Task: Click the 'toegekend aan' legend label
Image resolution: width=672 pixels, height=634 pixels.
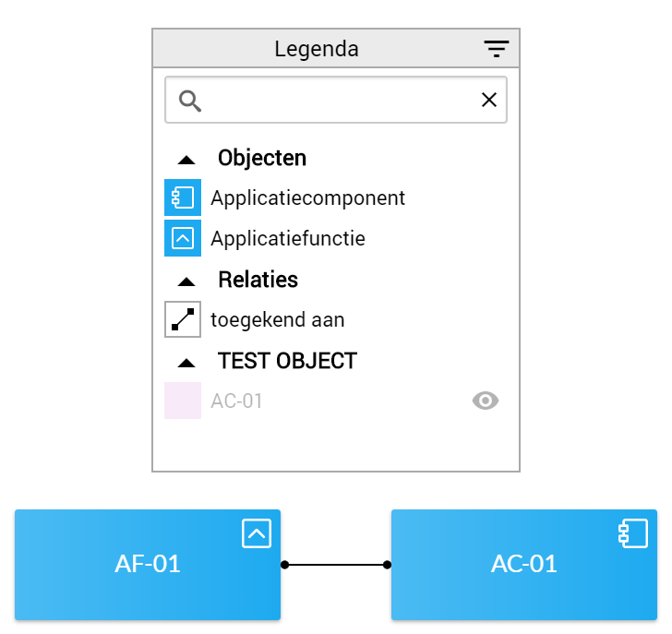Action: click(278, 319)
